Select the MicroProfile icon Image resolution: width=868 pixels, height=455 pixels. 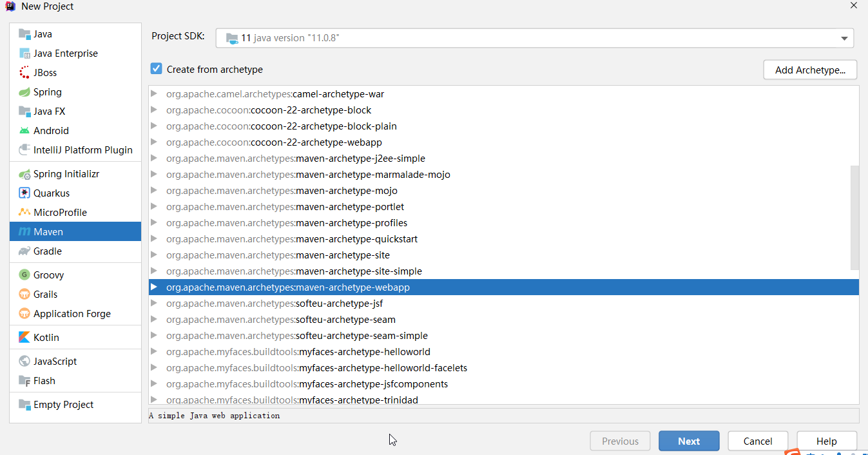[24, 213]
